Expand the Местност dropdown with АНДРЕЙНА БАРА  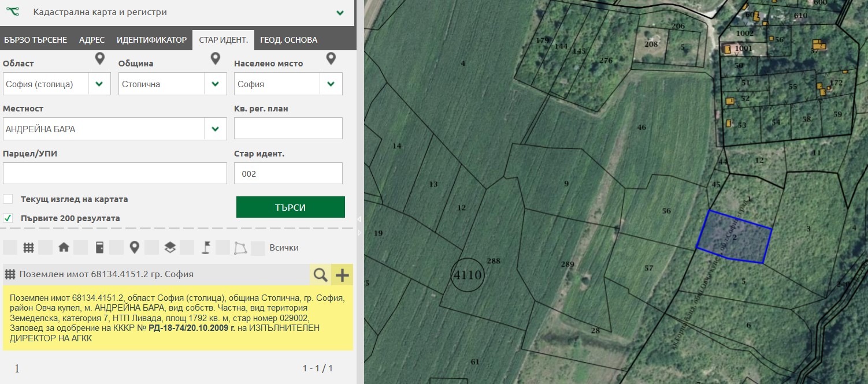pos(215,129)
